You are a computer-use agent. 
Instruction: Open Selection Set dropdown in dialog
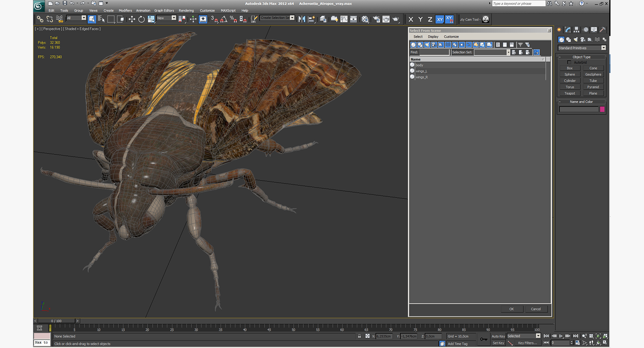click(508, 52)
